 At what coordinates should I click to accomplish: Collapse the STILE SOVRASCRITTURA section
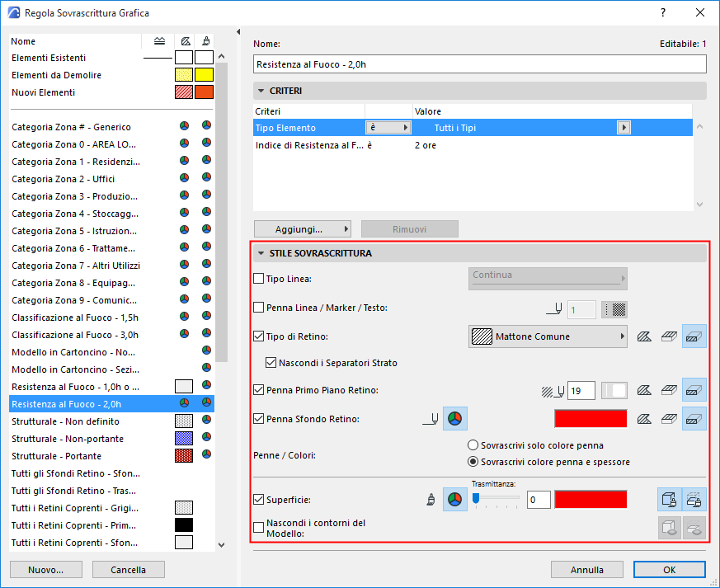261,253
